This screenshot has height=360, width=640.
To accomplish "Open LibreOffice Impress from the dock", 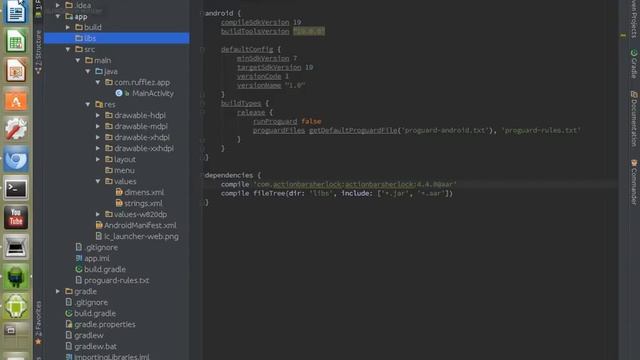I will point(16,70).
